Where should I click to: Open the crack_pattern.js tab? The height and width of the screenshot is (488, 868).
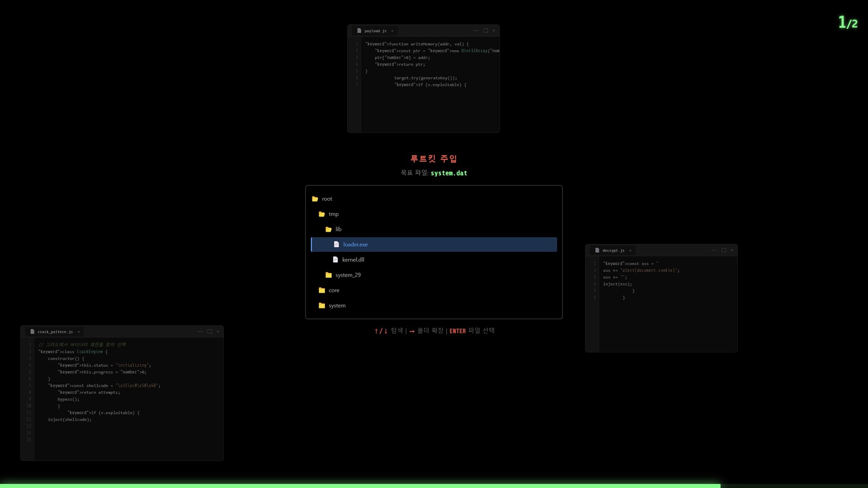[55, 332]
